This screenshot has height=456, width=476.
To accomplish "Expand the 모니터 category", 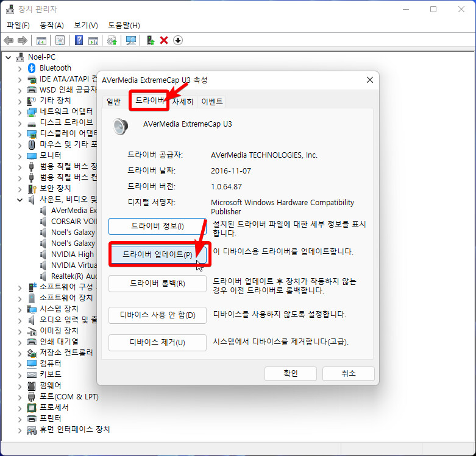I will click(20, 156).
